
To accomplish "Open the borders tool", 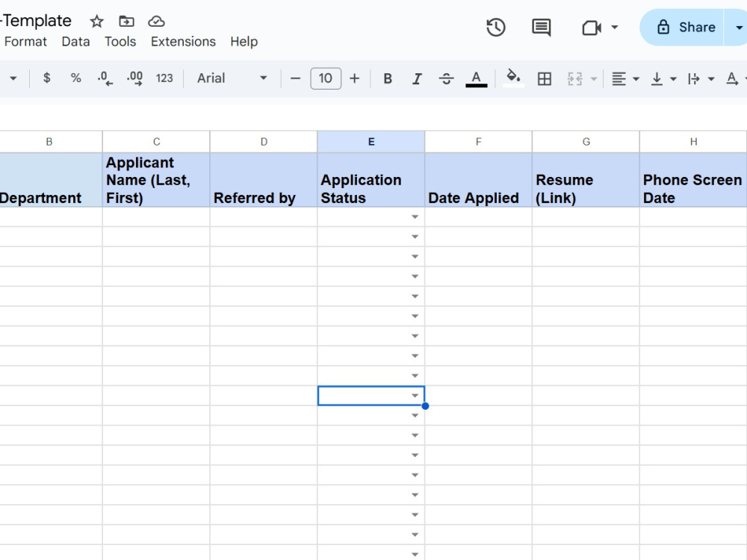I will tap(544, 78).
